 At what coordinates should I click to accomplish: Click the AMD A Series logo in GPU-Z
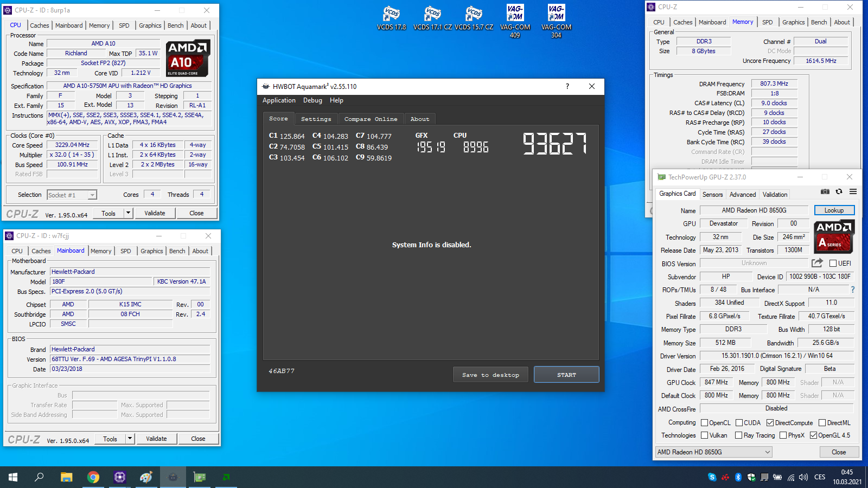[834, 236]
